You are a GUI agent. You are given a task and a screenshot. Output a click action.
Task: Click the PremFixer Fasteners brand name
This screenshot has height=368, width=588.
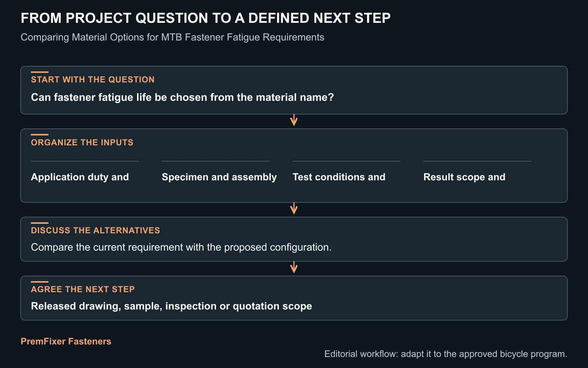coord(66,342)
